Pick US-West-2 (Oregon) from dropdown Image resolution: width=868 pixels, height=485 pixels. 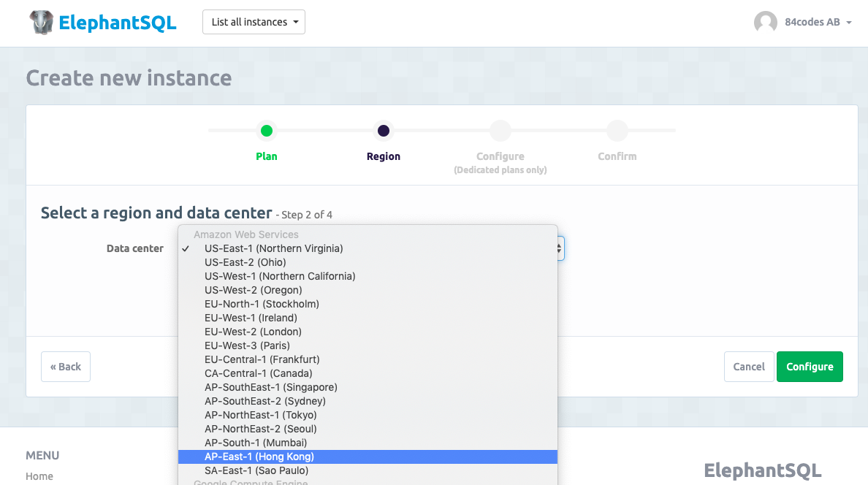tap(253, 290)
